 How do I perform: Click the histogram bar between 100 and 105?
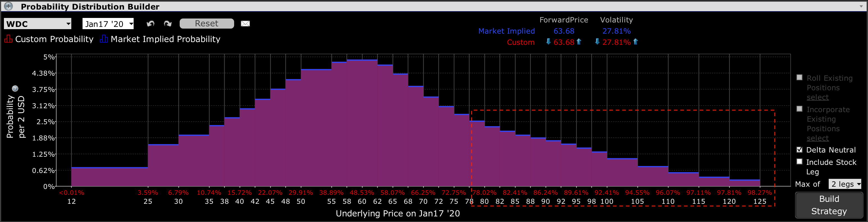point(622,172)
